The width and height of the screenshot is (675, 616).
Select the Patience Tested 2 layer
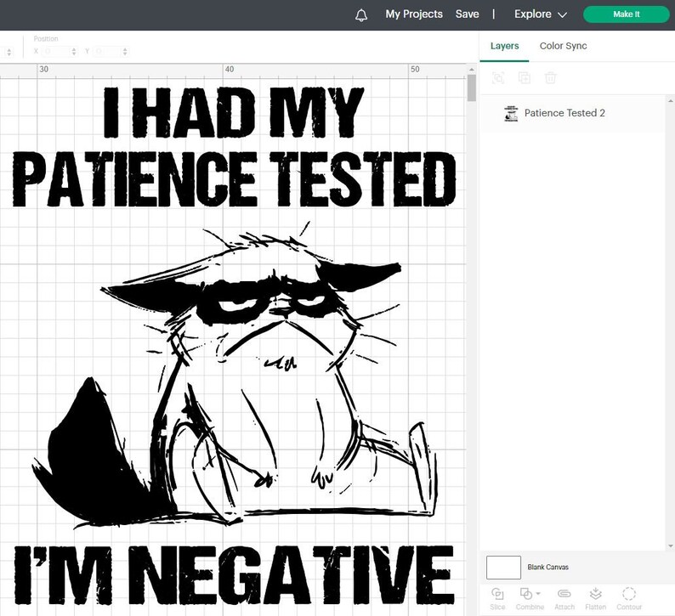tap(572, 113)
